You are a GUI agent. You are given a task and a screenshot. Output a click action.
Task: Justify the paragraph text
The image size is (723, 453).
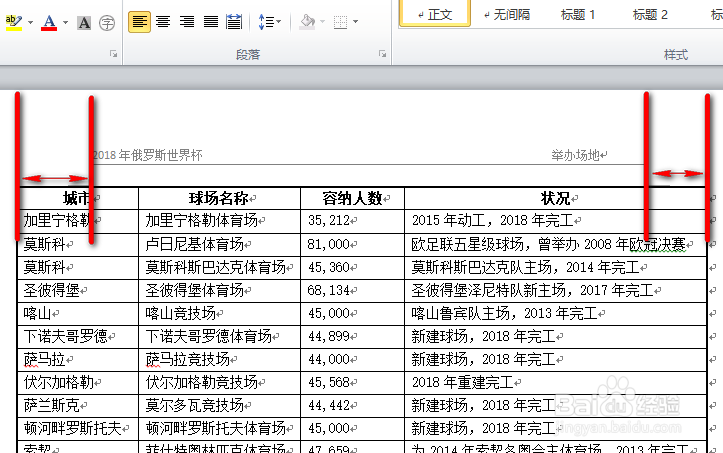click(211, 22)
